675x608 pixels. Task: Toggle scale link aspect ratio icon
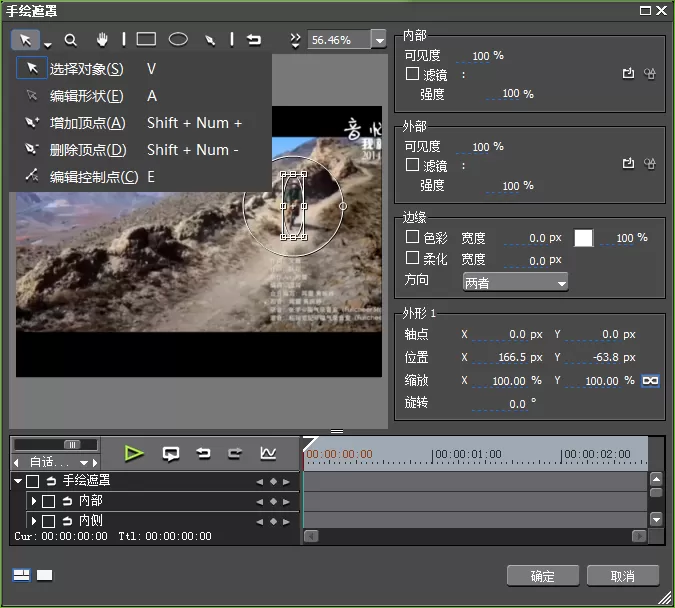650,381
